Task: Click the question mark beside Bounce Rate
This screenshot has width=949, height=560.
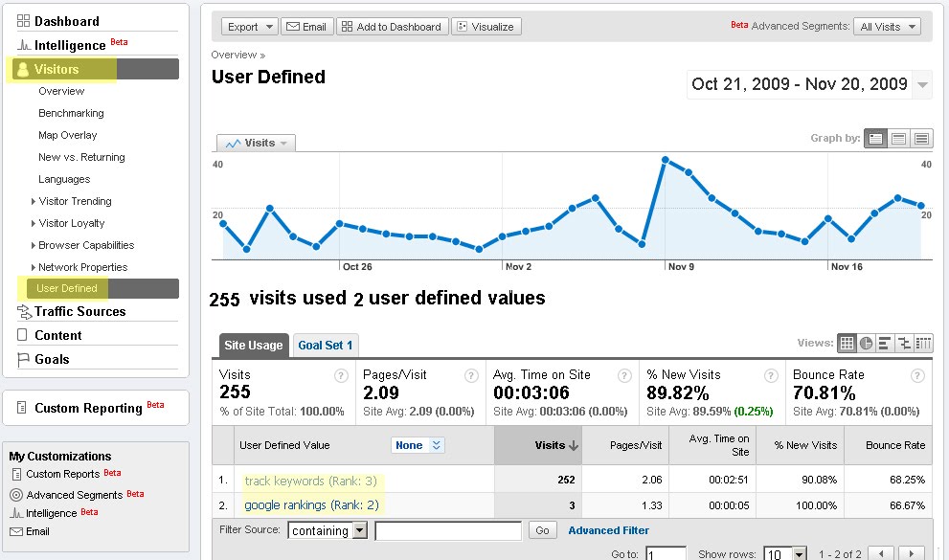Action: tap(915, 374)
